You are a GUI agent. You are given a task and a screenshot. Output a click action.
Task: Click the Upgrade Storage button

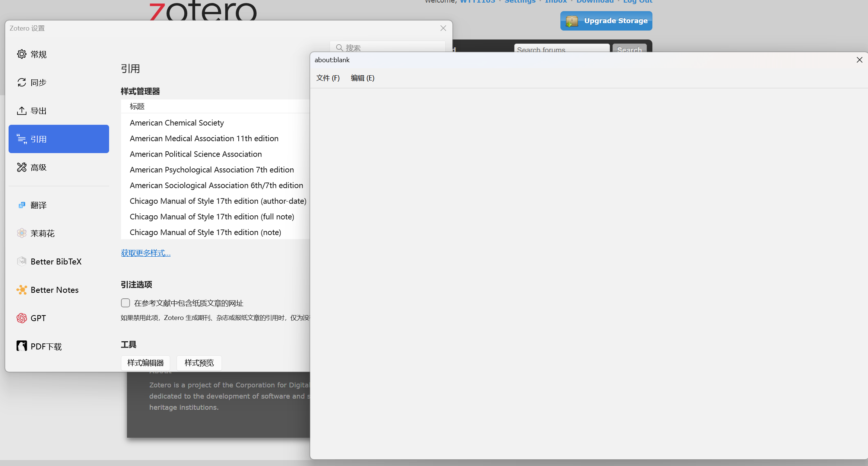pyautogui.click(x=606, y=21)
